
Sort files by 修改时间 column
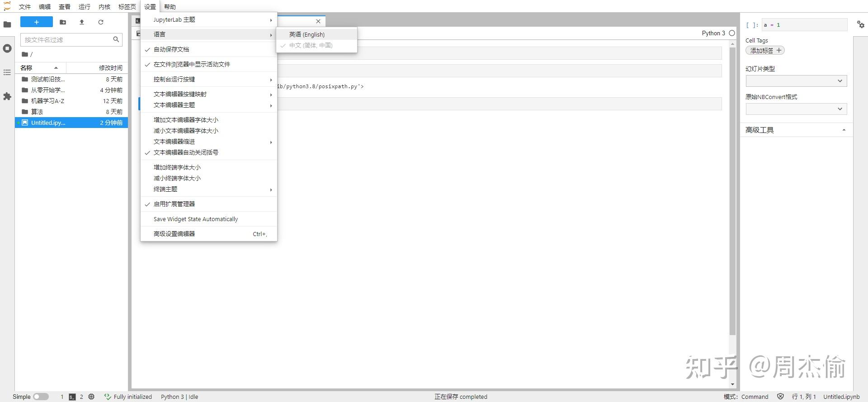(x=97, y=68)
